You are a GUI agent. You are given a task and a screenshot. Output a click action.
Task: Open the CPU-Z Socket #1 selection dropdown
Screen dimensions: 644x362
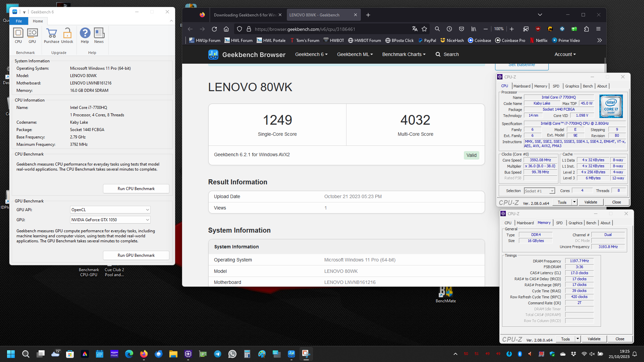540,191
